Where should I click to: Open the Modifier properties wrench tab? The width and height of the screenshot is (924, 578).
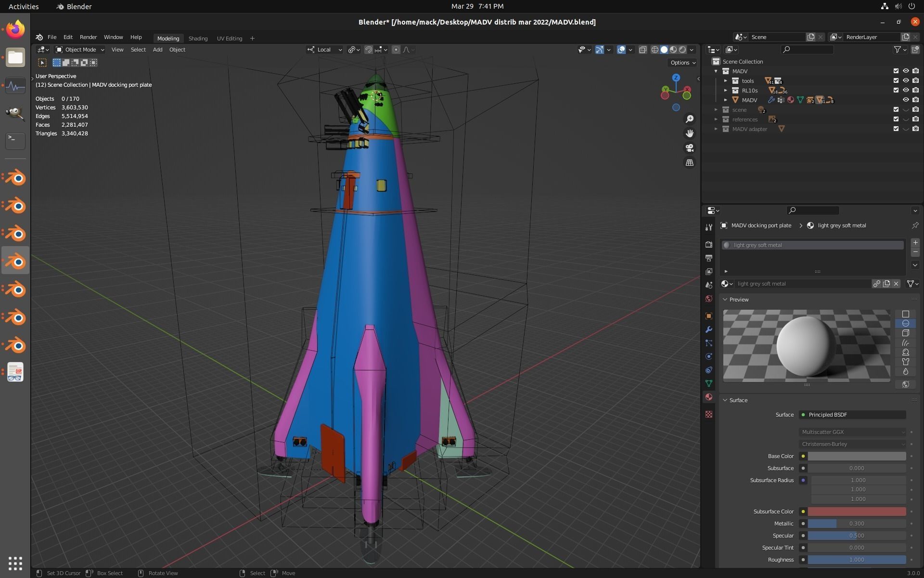point(708,329)
